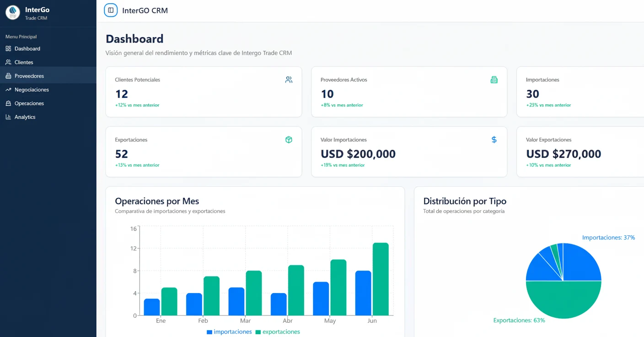Click the Negociaciones trend icon
Screen dimensions: 644x337
pos(8,90)
